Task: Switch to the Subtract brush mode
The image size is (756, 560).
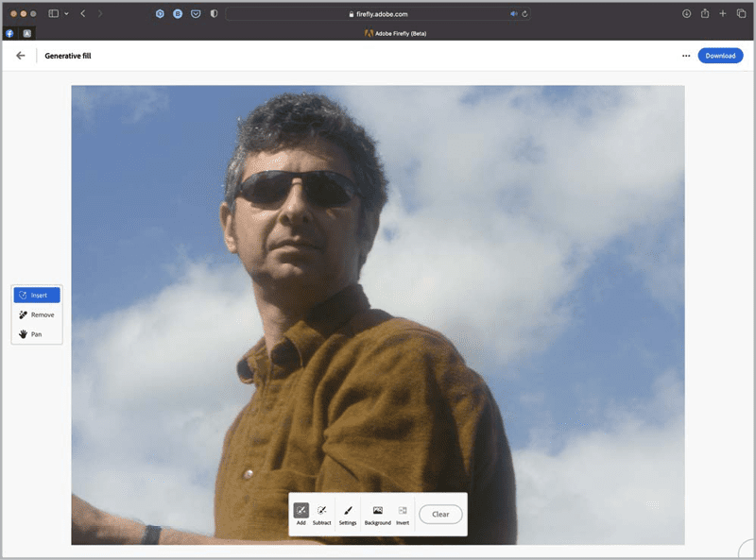Action: coord(321,510)
